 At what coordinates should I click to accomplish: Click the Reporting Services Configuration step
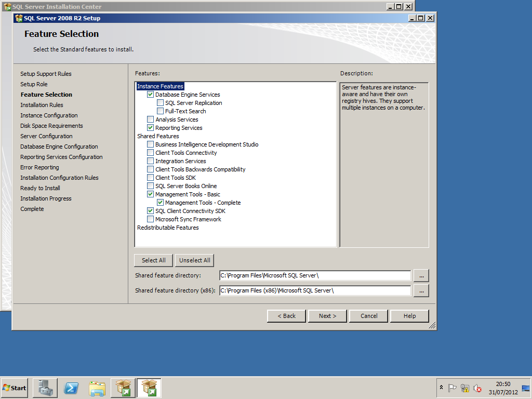pos(61,157)
